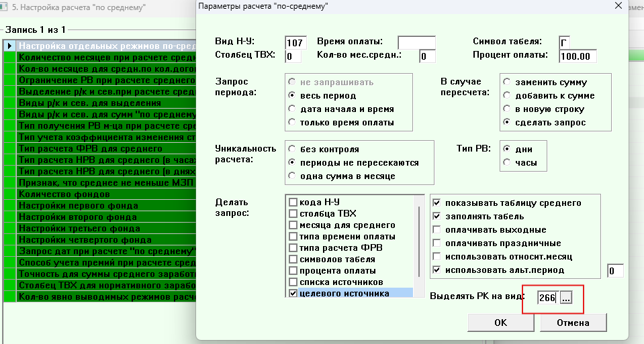Click the Процент оплаты field
Viewport: 644px width, 344px height.
pyautogui.click(x=577, y=56)
